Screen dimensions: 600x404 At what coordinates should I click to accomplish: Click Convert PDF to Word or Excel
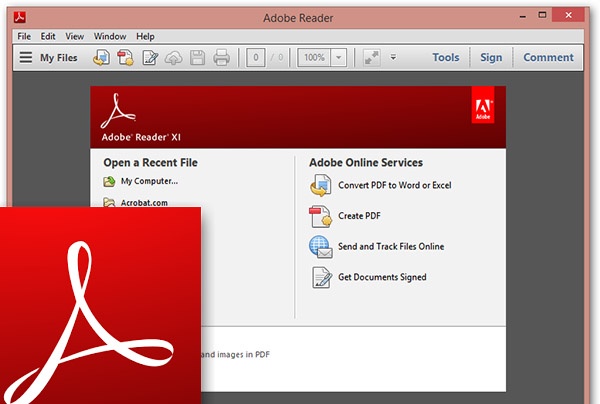394,186
